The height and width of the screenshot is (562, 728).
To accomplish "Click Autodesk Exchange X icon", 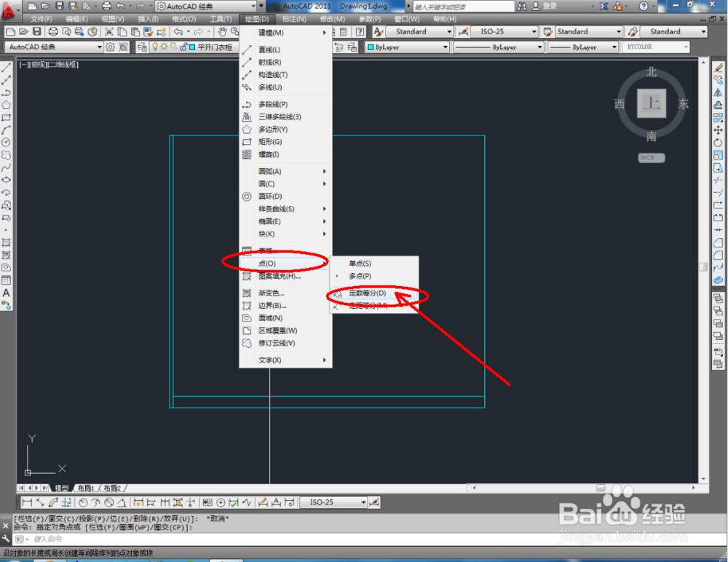I will tap(604, 6).
